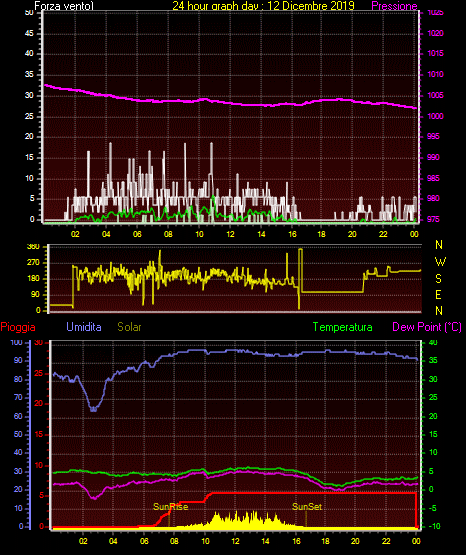Screen dimensions: 466x555
Task: Click the 'E' compass direction letter
Action: tap(438, 294)
